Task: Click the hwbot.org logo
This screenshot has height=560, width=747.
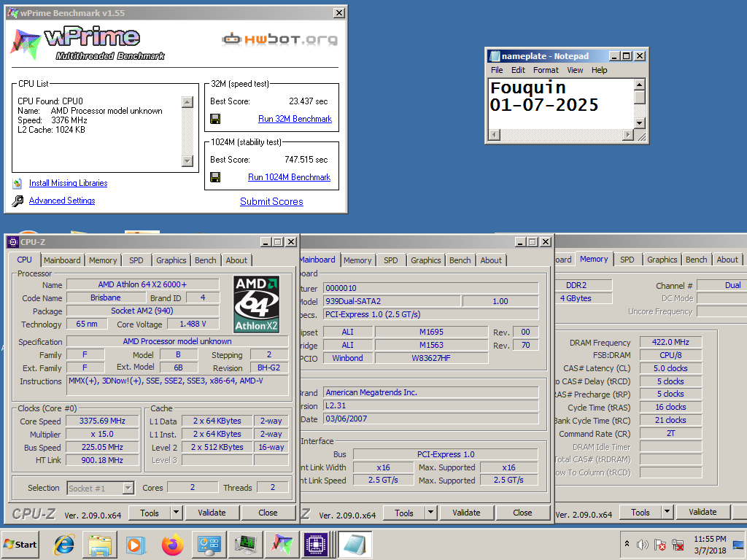Action: 280,39
